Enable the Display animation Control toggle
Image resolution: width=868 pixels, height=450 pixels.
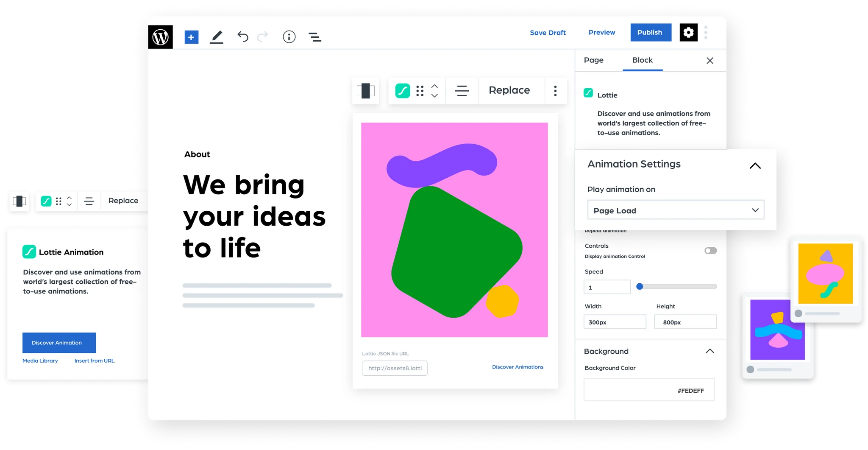tap(710, 251)
